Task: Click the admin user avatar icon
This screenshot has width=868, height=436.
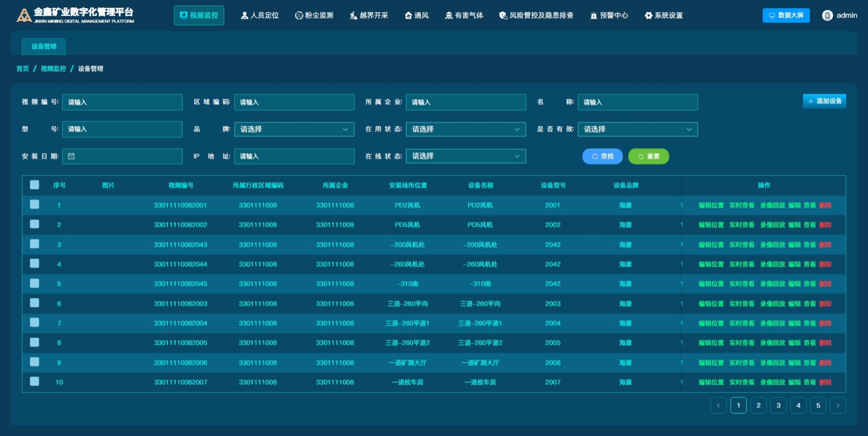Action: pyautogui.click(x=827, y=16)
